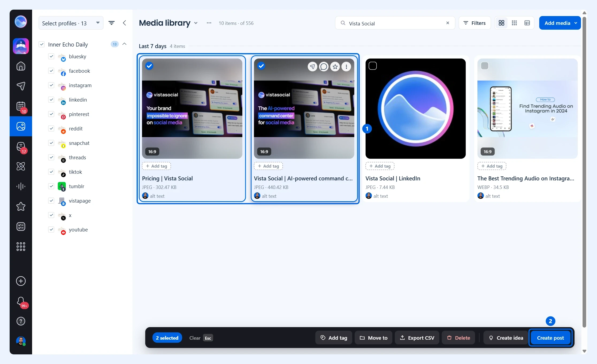Open the Media library title dropdown

point(196,23)
